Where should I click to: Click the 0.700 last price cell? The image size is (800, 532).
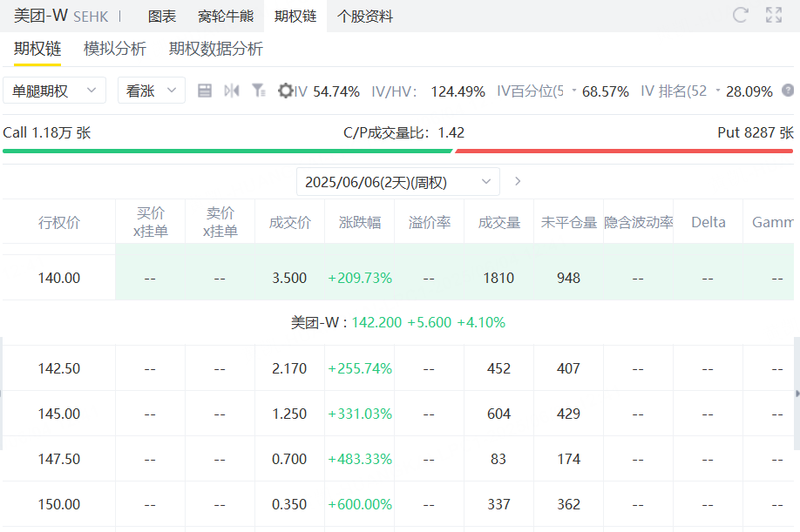pos(289,459)
